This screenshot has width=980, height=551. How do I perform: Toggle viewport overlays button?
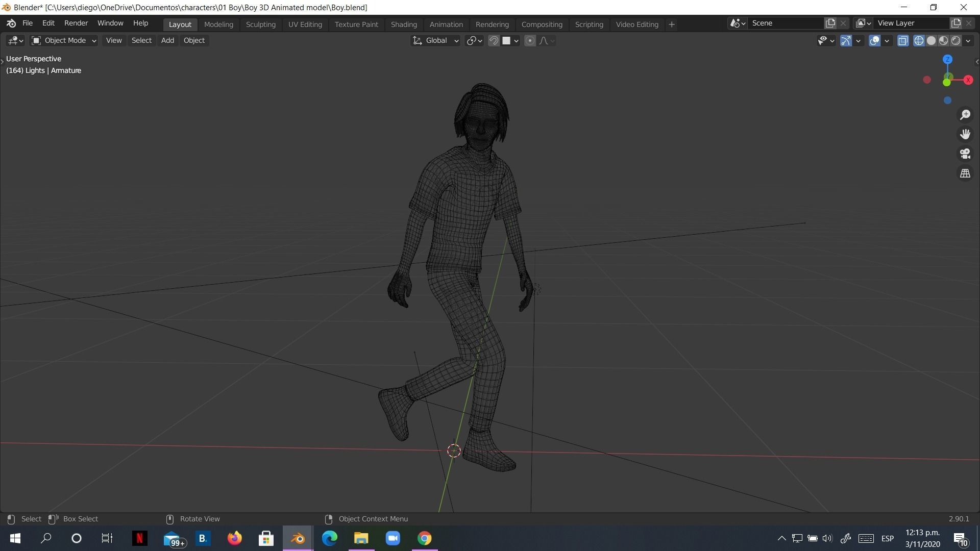[874, 41]
